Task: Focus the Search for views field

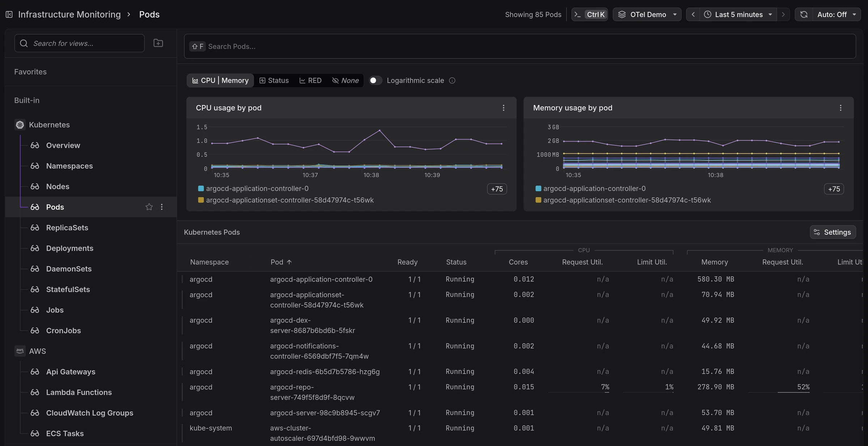Action: (80, 43)
